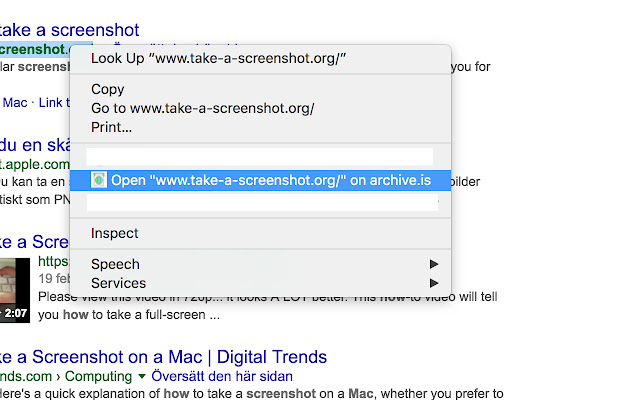Open "www.take-a-screenshot.org/" on archive.is
The height and width of the screenshot is (400, 640).
pos(270,180)
